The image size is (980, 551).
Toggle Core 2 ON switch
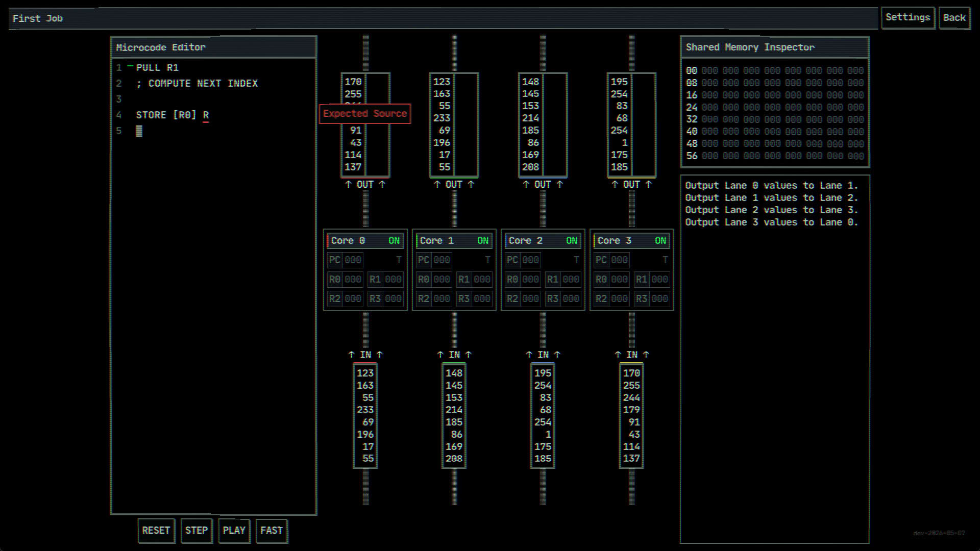pyautogui.click(x=572, y=240)
